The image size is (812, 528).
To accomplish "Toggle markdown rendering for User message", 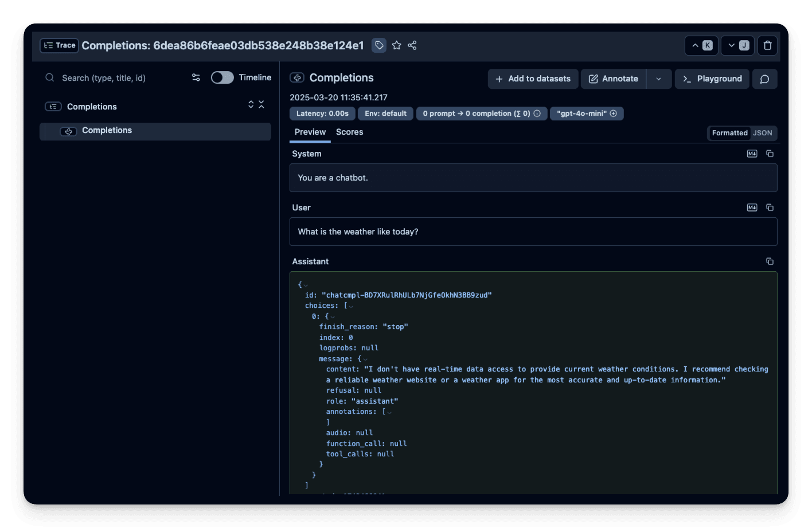I will 752,207.
